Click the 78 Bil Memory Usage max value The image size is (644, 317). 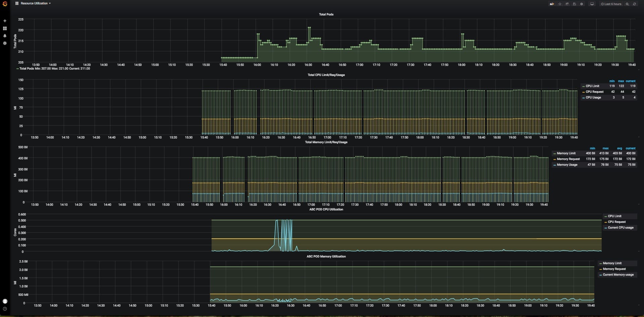click(604, 165)
